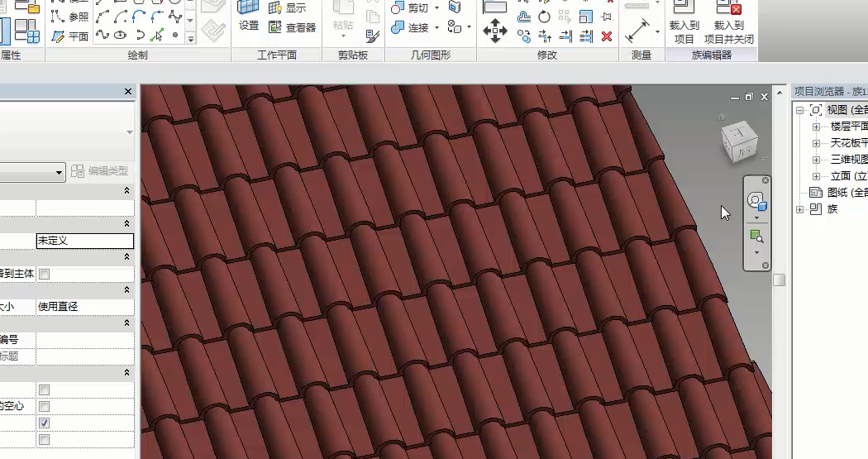Viewport: 868px width, 459px height.
Task: Close the properties palette with X
Action: [x=128, y=92]
